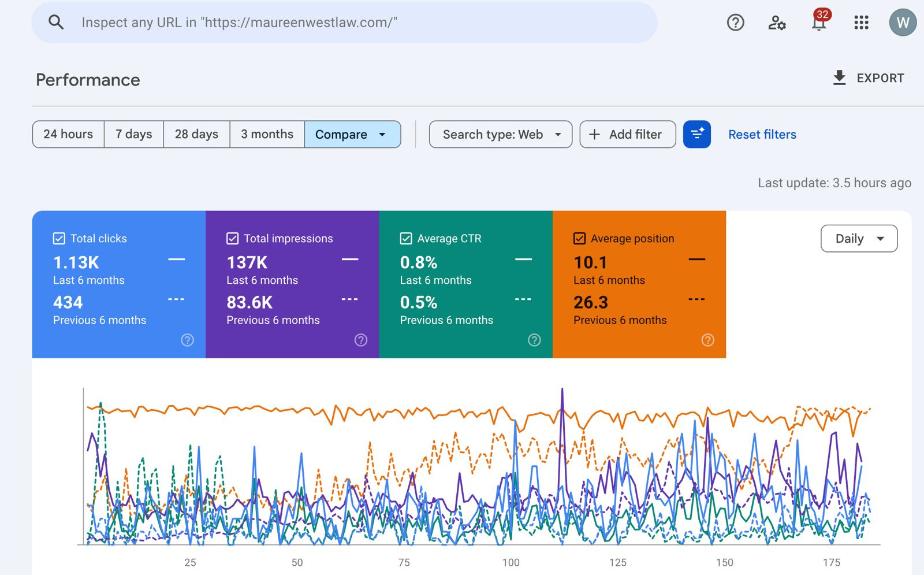
Task: Click help icon on Total clicks card
Action: point(187,340)
